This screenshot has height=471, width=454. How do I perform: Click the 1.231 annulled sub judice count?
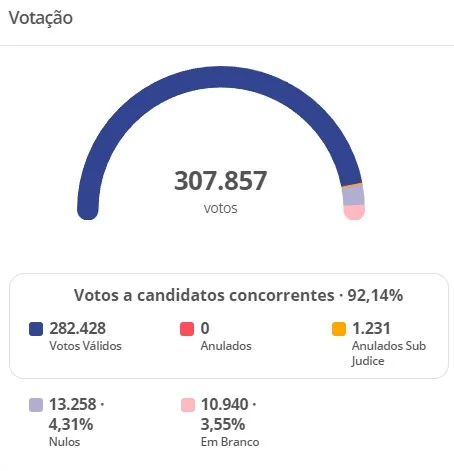click(x=371, y=328)
